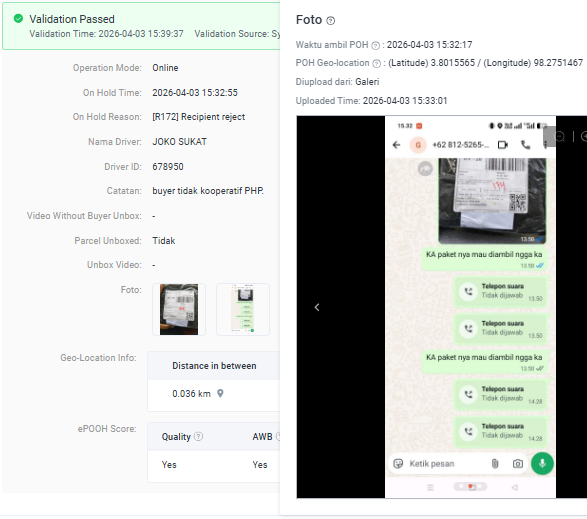Image resolution: width=587 pixels, height=519 pixels.
Task: Click the zoom out magnifier on photo viewer
Action: [x=559, y=137]
